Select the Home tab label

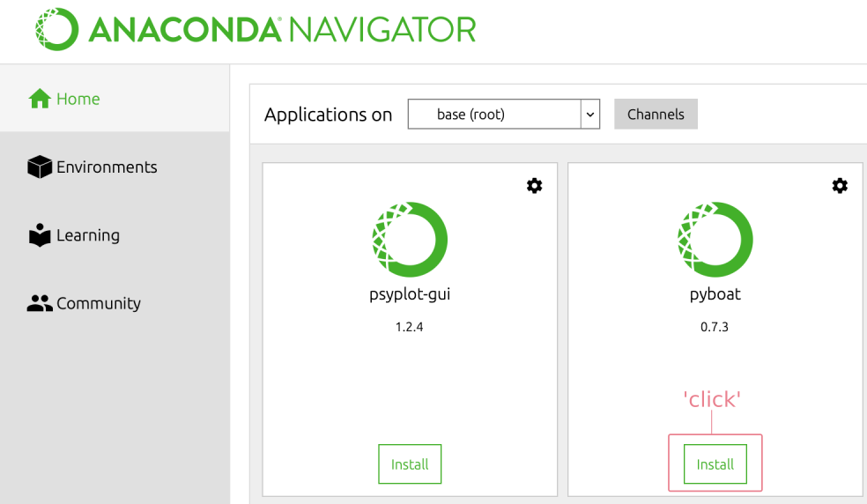click(78, 99)
